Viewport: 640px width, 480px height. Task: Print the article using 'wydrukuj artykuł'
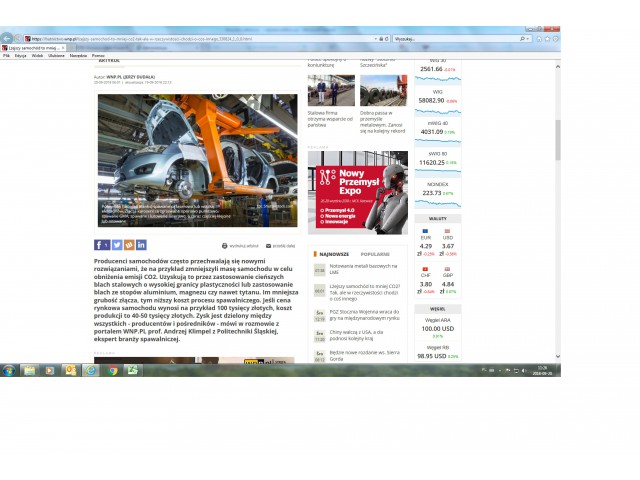coord(240,245)
